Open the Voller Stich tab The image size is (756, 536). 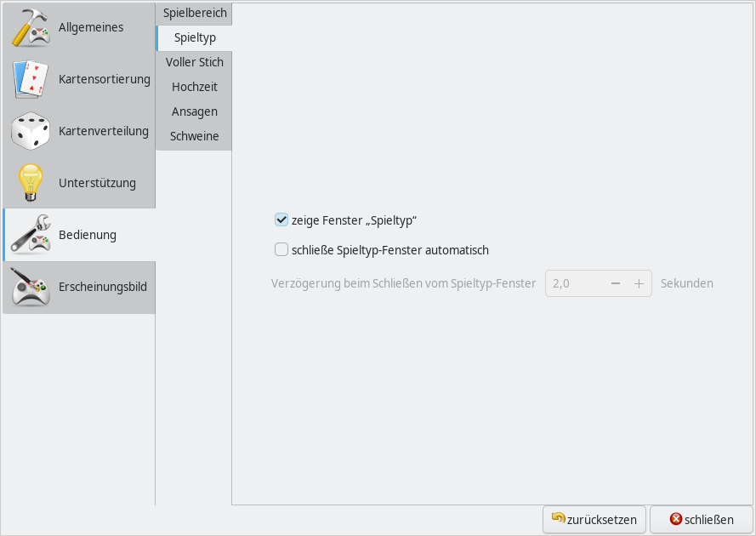click(195, 62)
